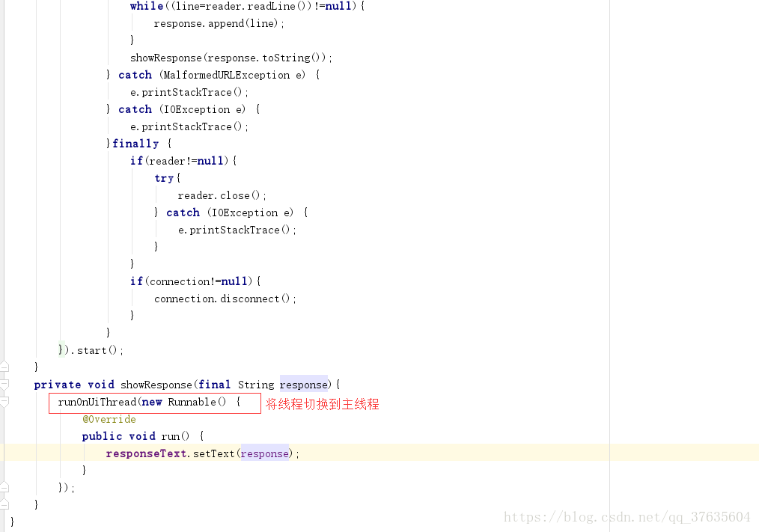Collapse the showResponse method fold marker in gutter
This screenshot has height=532, width=759.
[4, 385]
